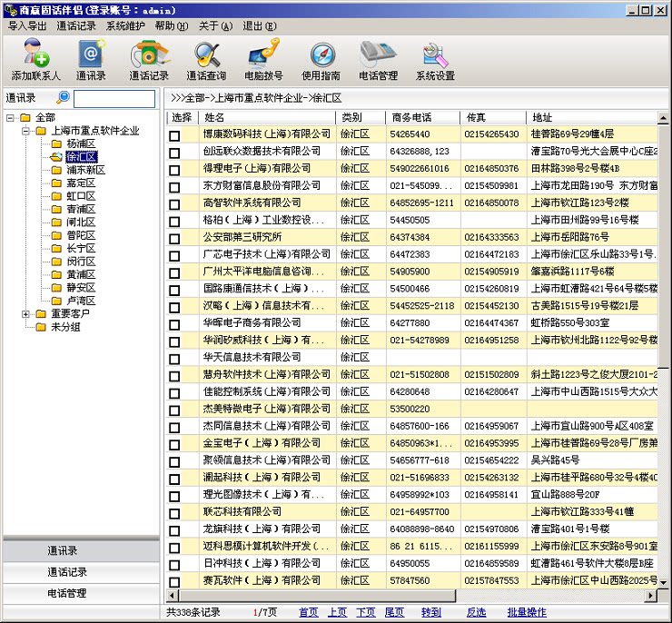Go to 首页 first page link
The height and width of the screenshot is (623, 672).
[309, 612]
